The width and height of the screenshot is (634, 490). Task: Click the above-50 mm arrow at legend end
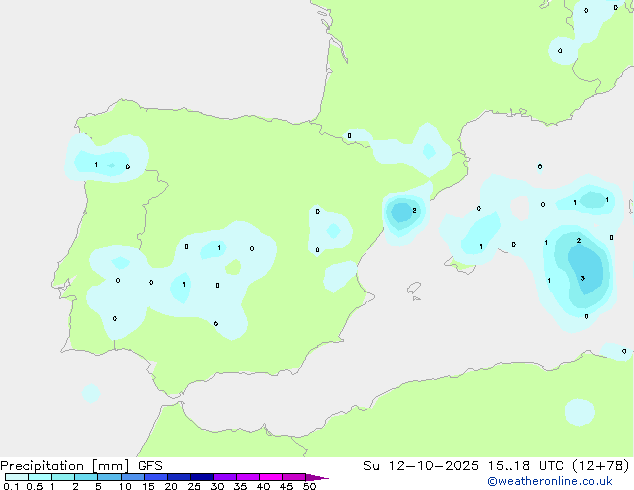(x=317, y=477)
